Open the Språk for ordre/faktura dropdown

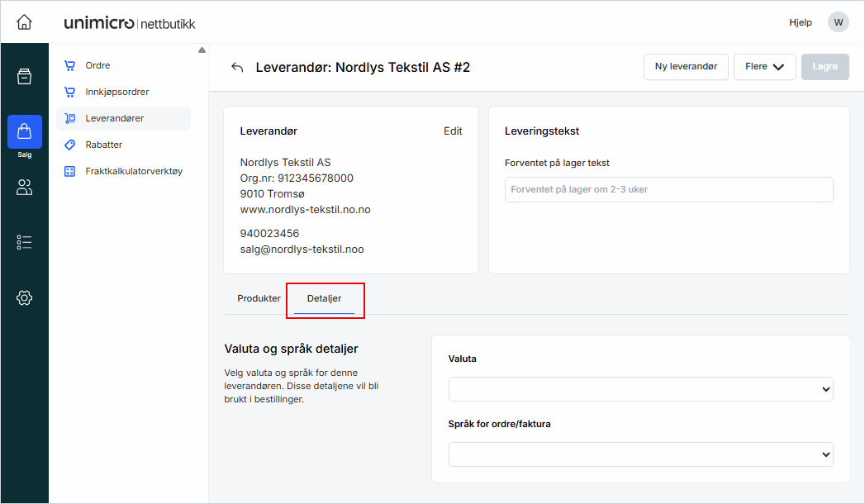coord(640,454)
